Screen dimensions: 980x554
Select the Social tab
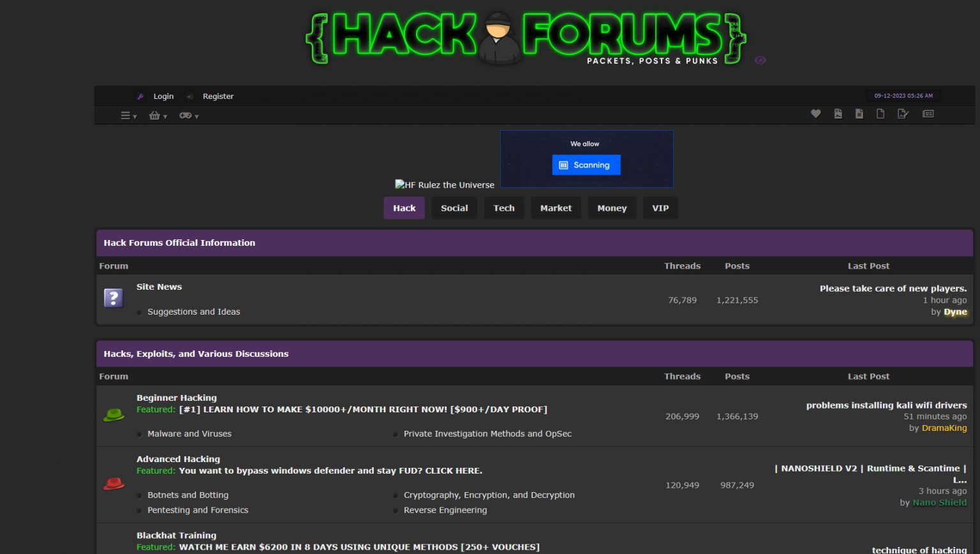[454, 208]
